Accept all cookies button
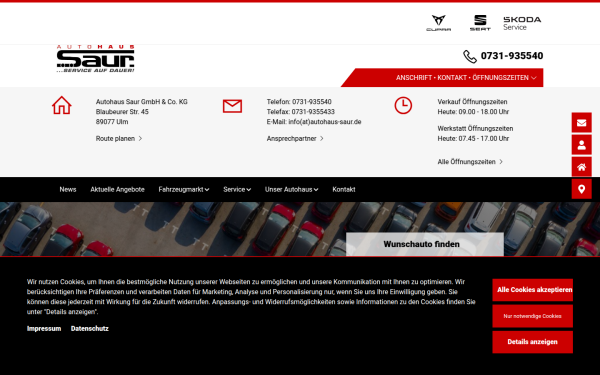 (x=532, y=290)
